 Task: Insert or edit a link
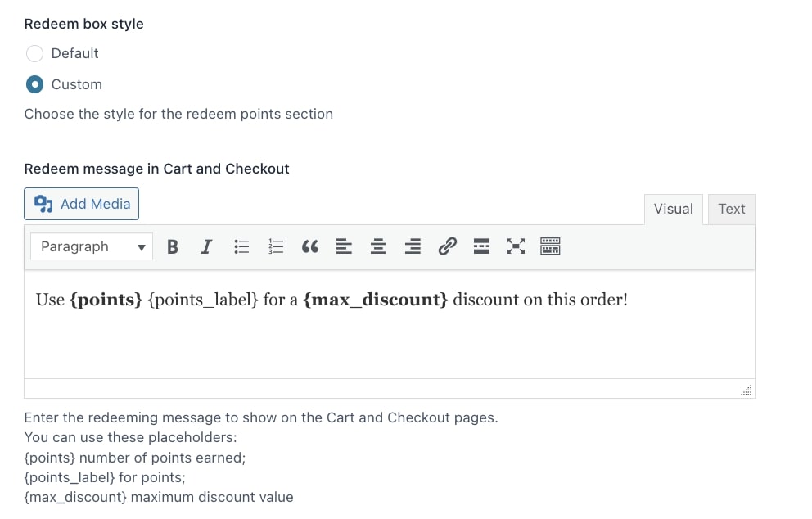click(448, 246)
